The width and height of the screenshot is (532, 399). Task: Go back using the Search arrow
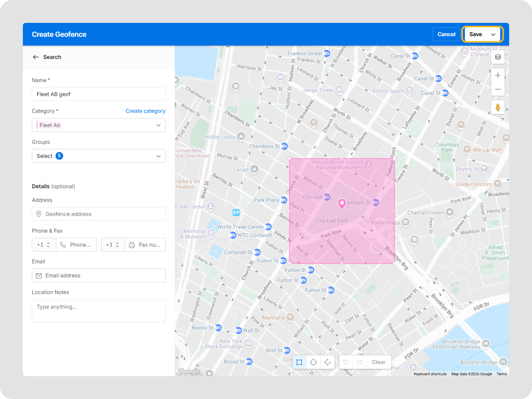[x=36, y=57]
